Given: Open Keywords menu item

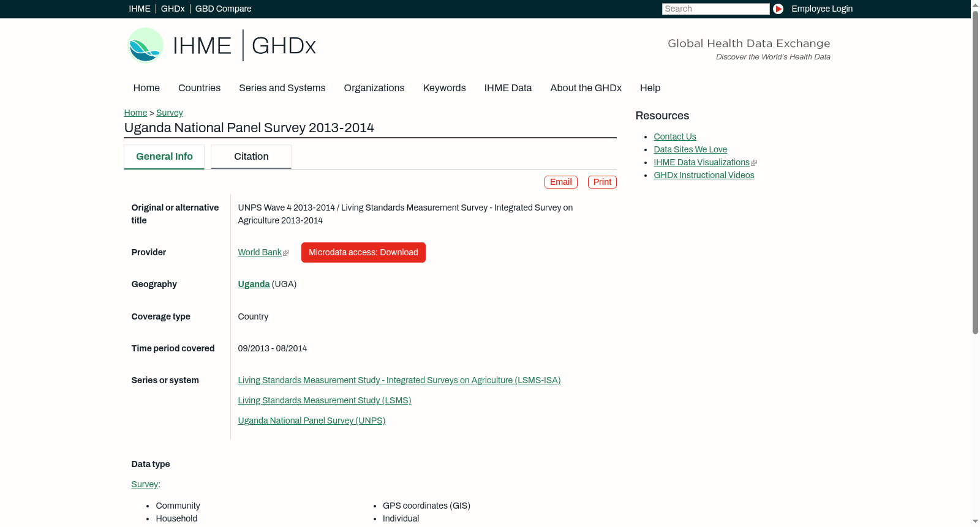Looking at the screenshot, I should [x=444, y=88].
